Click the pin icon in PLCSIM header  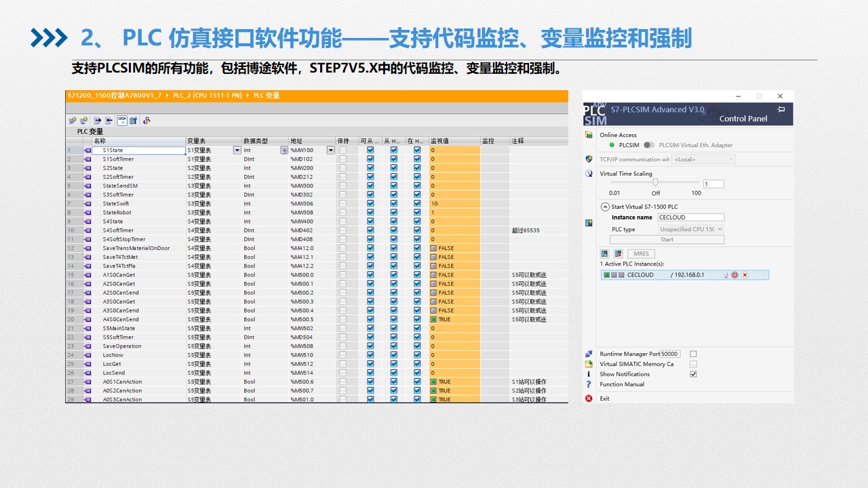[781, 108]
